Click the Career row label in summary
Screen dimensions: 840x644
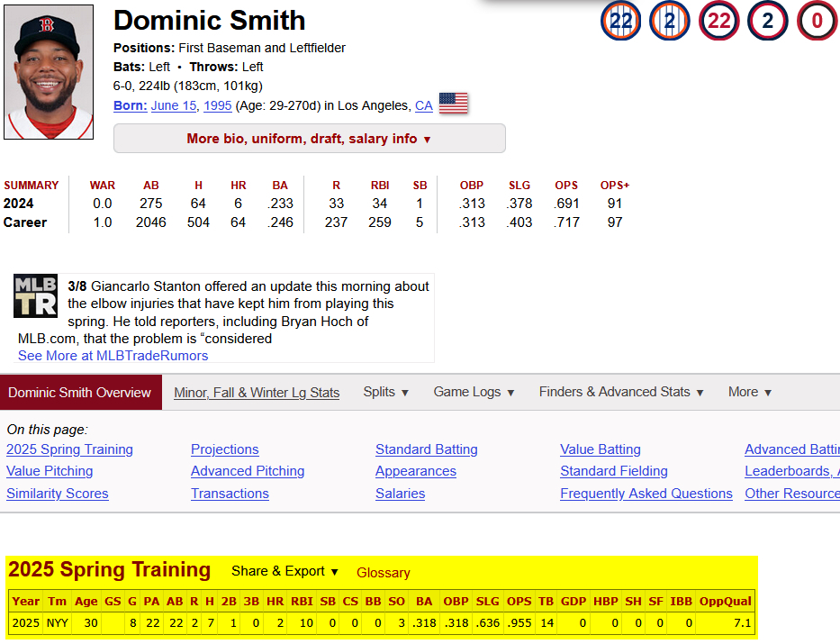pos(25,222)
